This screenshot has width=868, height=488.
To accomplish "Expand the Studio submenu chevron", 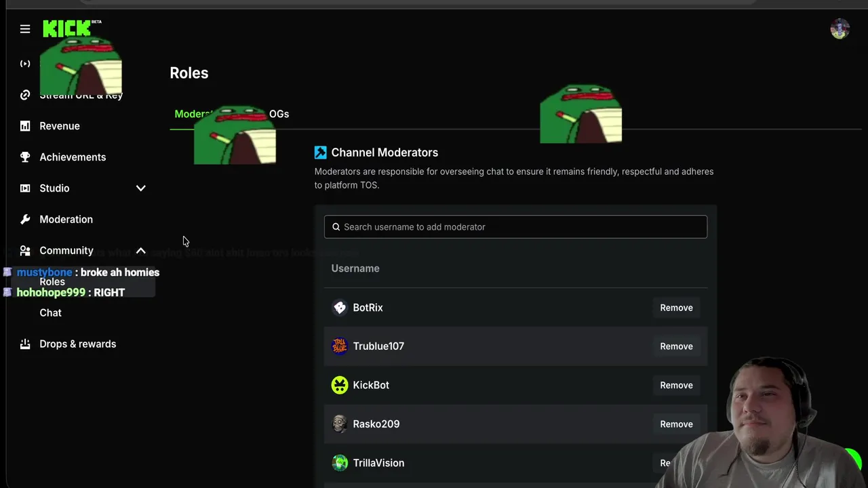I will click(x=140, y=188).
